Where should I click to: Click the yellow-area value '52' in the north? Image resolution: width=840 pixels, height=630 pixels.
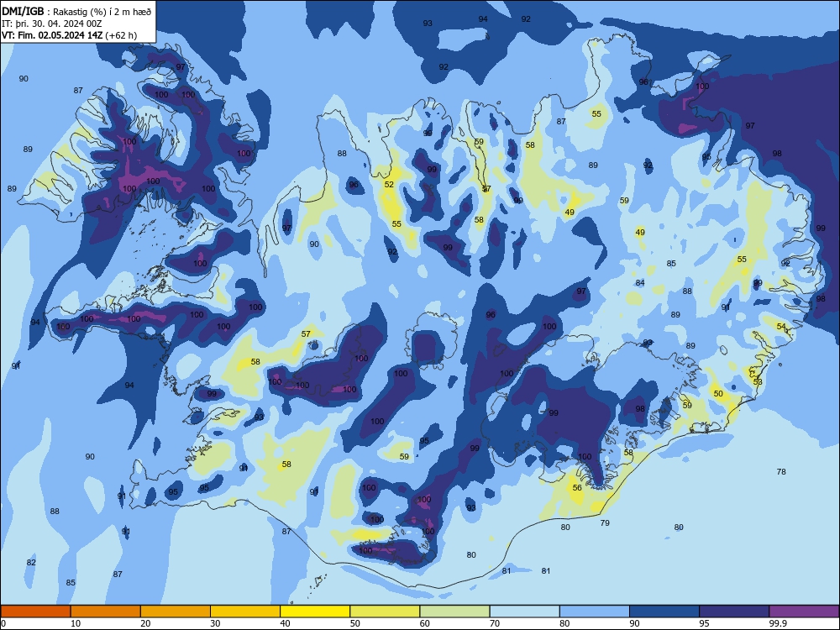pyautogui.click(x=389, y=184)
